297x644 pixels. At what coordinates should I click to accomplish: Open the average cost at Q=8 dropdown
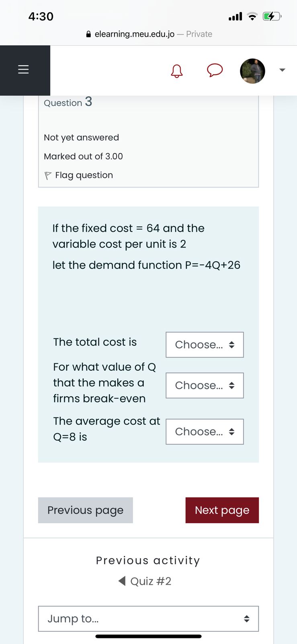[205, 431]
